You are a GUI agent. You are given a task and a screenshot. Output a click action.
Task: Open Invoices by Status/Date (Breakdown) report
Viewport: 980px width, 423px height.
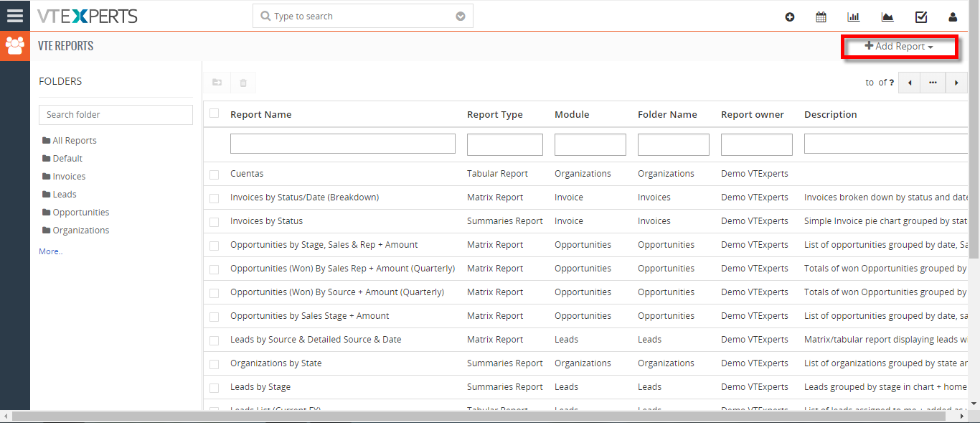pos(304,197)
